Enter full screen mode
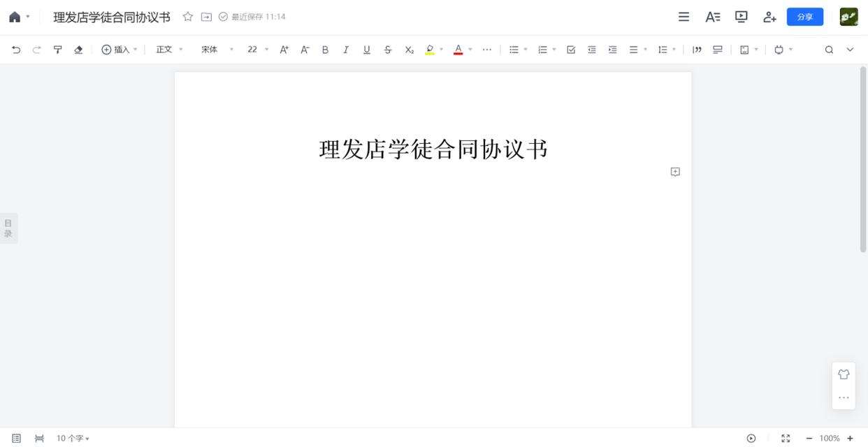Image resolution: width=868 pixels, height=447 pixels. tap(786, 438)
